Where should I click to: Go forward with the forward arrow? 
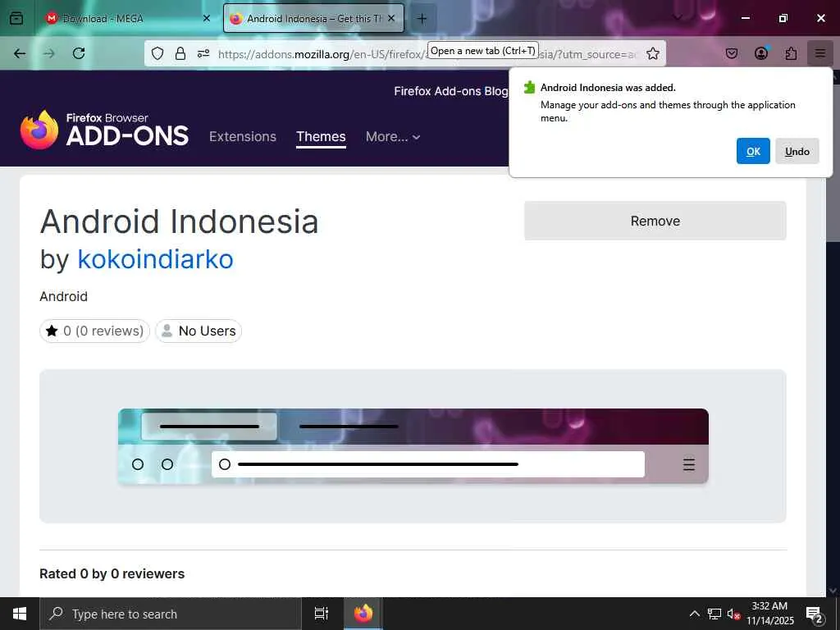coord(49,53)
